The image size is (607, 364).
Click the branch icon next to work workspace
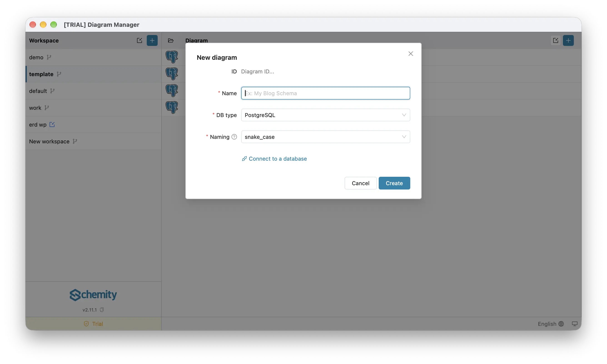tap(47, 108)
